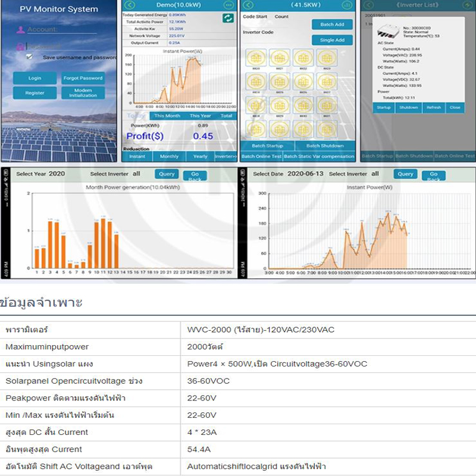Image resolution: width=476 pixels, height=476 pixels.
Task: Click the green refresh icon in Demo panel
Action: pyautogui.click(x=227, y=18)
